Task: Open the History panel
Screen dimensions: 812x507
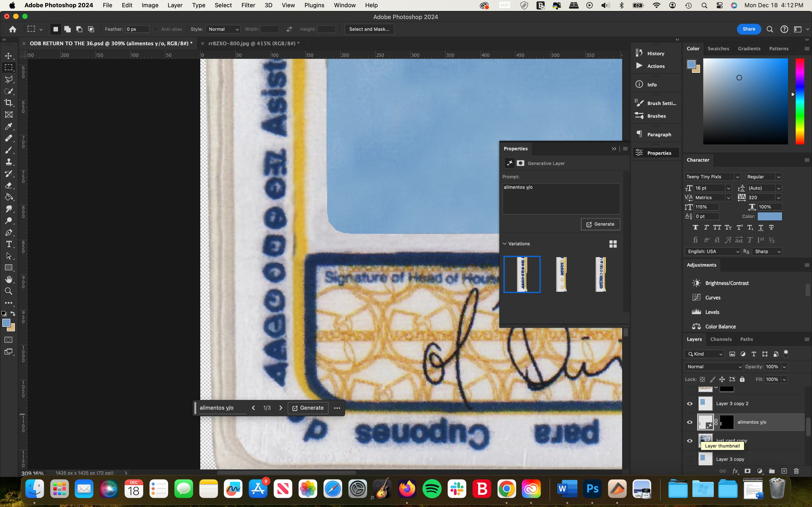Action: click(x=655, y=53)
